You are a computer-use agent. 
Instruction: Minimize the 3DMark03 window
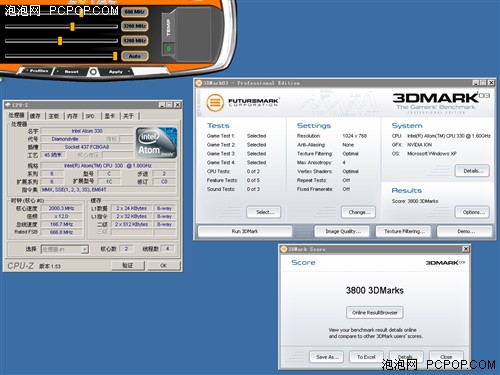click(476, 83)
